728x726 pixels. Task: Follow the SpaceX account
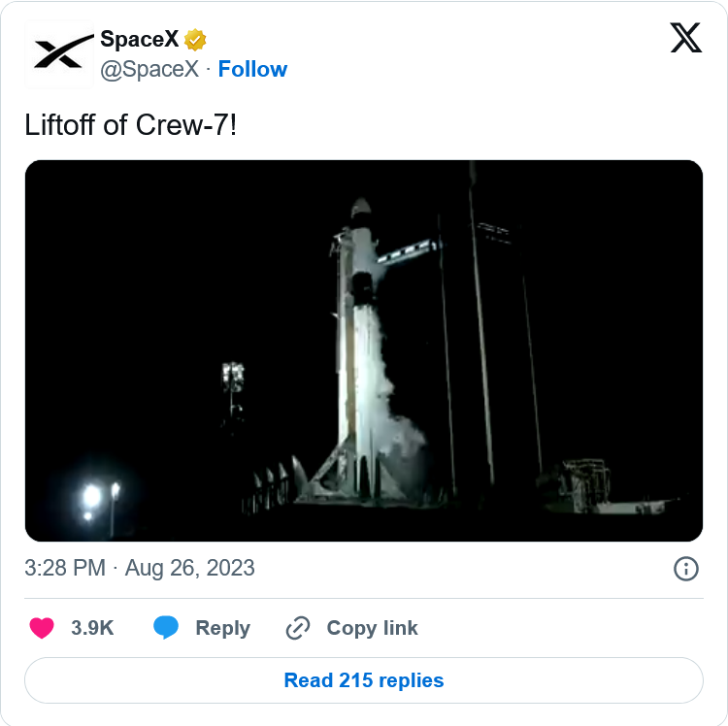pyautogui.click(x=252, y=69)
